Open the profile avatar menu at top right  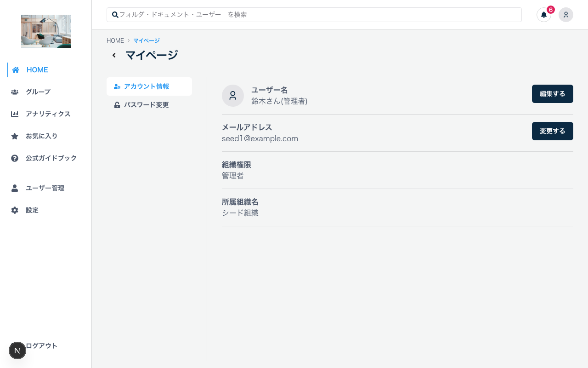(566, 15)
